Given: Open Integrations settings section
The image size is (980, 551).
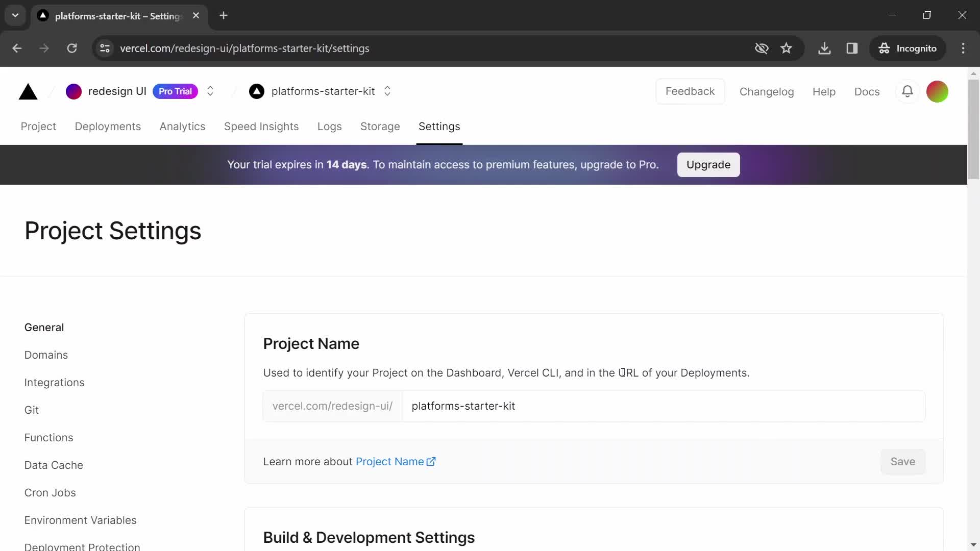Looking at the screenshot, I should pos(55,383).
